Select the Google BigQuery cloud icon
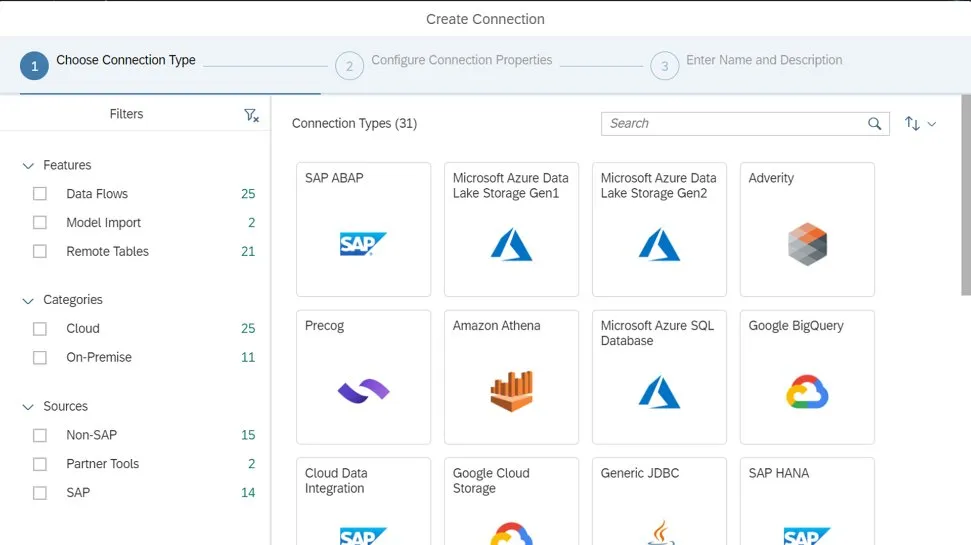971x545 pixels. tap(807, 392)
